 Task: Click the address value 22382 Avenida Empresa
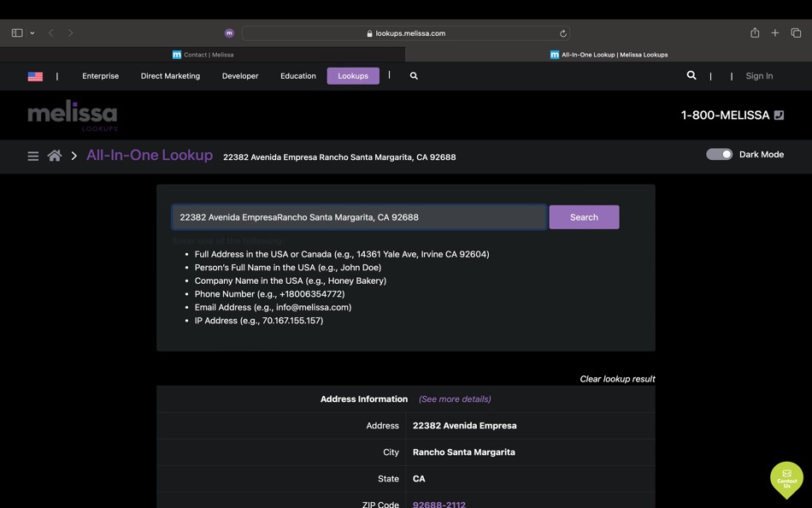(x=464, y=426)
